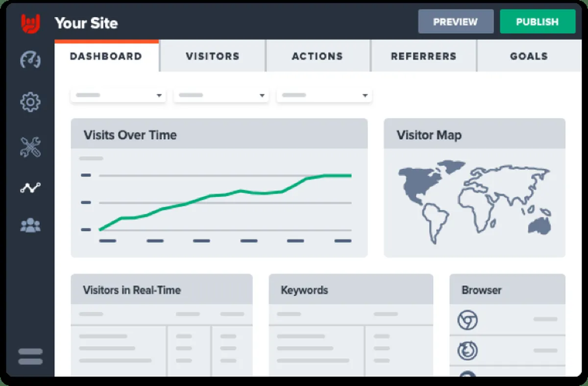The image size is (588, 386).
Task: Click the Keywords panel heading
Action: point(304,290)
